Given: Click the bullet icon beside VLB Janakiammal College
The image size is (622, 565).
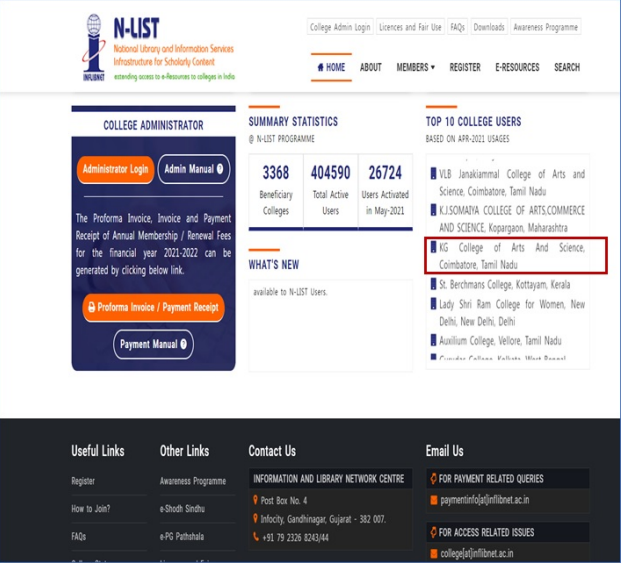Looking at the screenshot, I should [433, 174].
